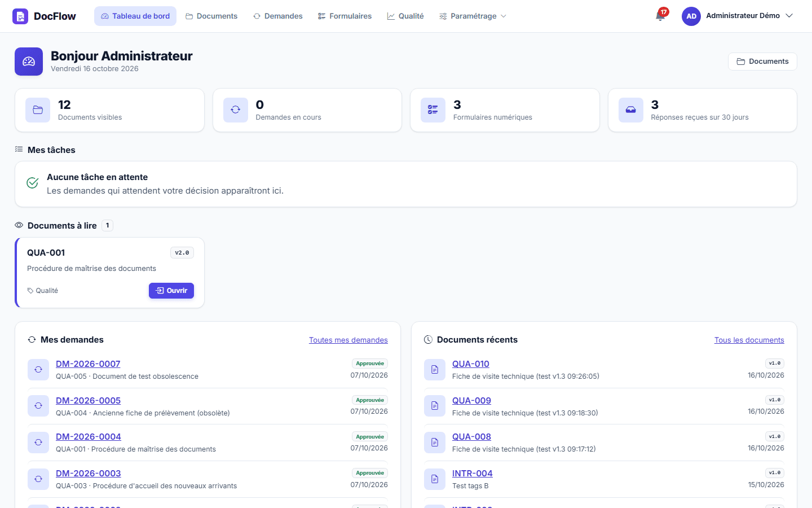Click the refresh icon on Demandes en cours card

pyautogui.click(x=236, y=110)
